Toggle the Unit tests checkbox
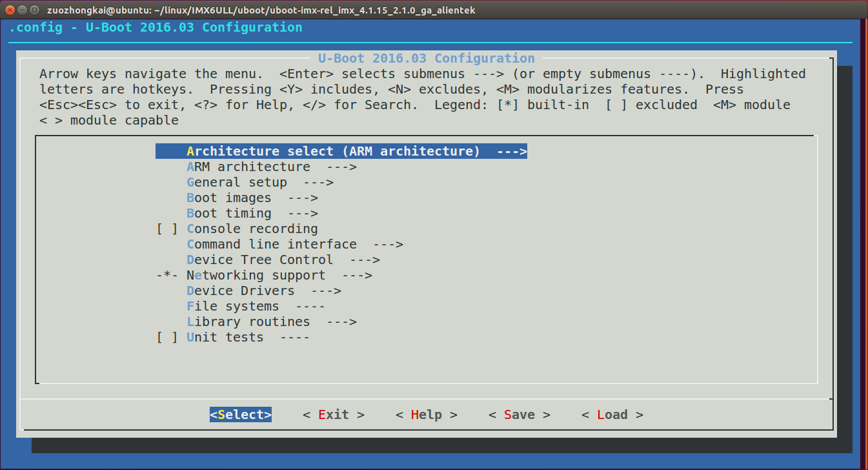This screenshot has height=470, width=868. [167, 337]
